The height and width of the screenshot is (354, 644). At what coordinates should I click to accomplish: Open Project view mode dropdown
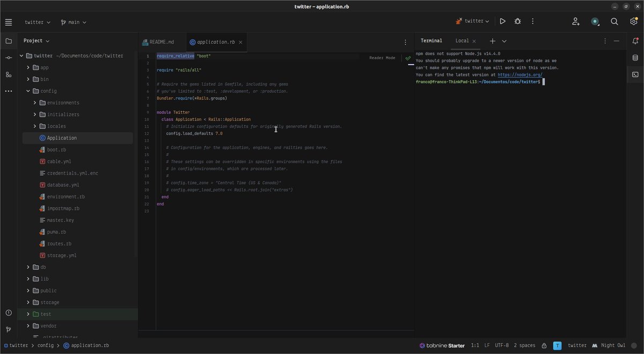pyautogui.click(x=36, y=41)
